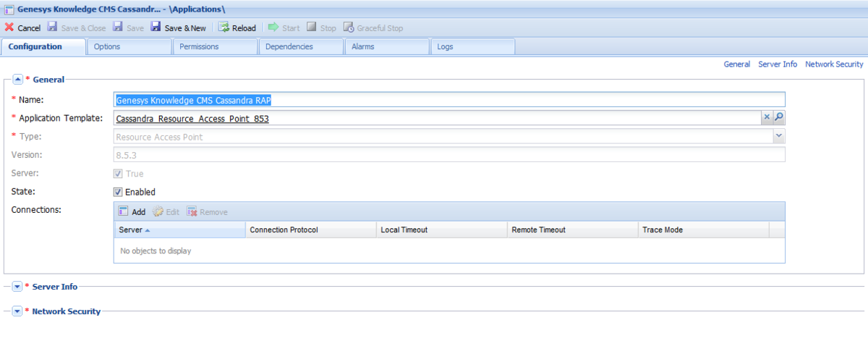Screen dimensions: 868x341
Task: Click the Save & New disk icon
Action: point(156,28)
